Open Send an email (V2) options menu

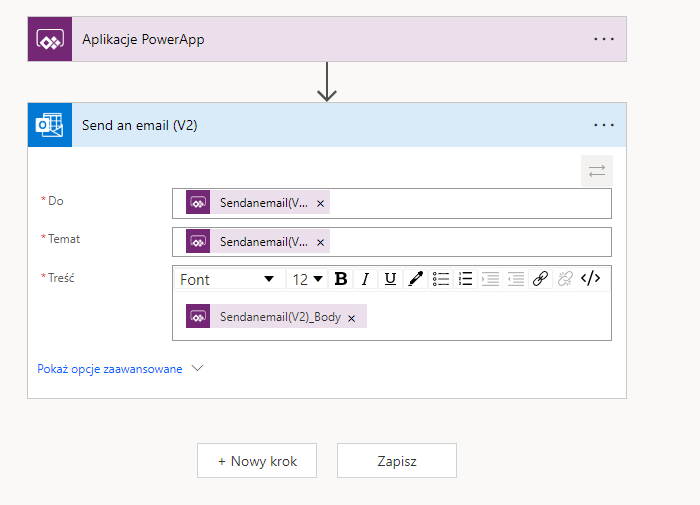click(604, 125)
